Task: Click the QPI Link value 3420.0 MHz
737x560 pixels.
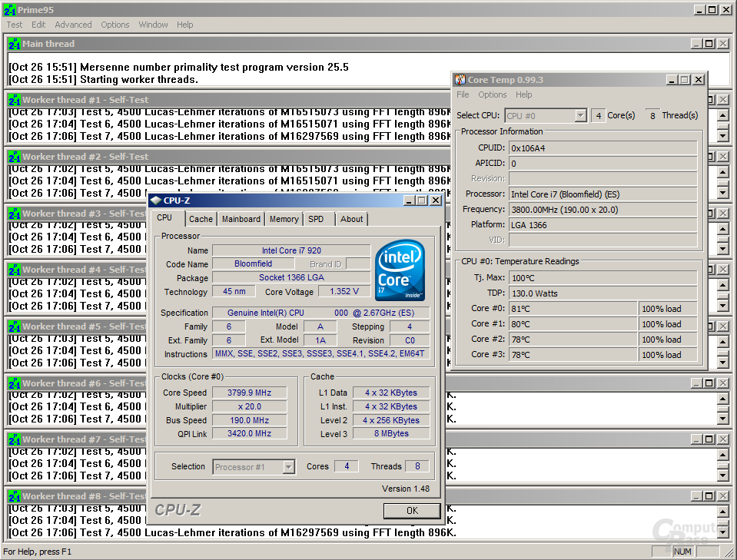Action: [249, 433]
